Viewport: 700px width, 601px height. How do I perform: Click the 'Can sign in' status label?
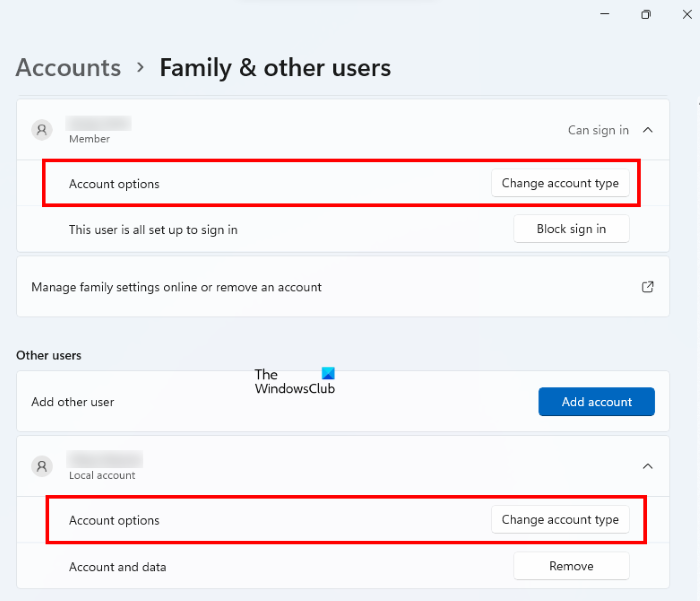tap(598, 130)
